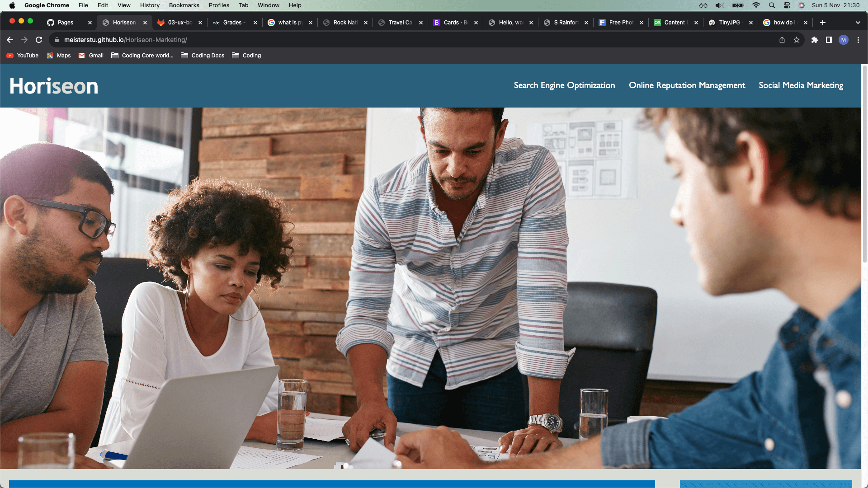Open the profile avatar M
This screenshot has width=868, height=488.
coord(844,40)
